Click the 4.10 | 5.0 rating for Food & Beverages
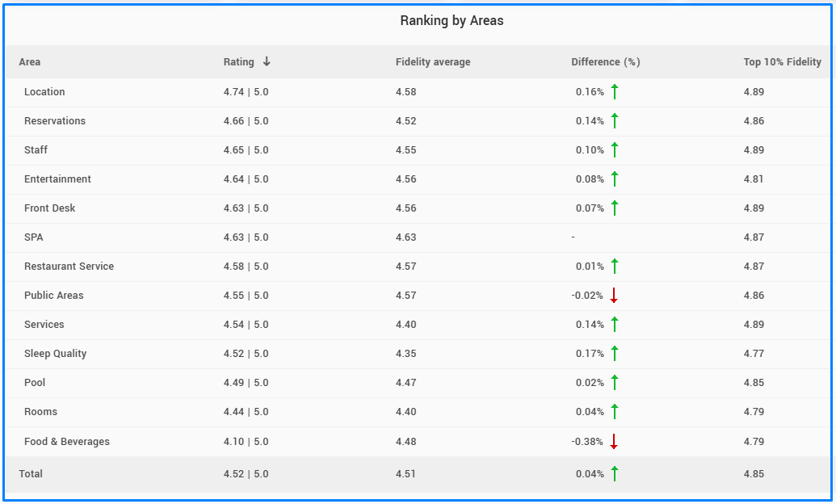836x504 pixels. (x=246, y=442)
